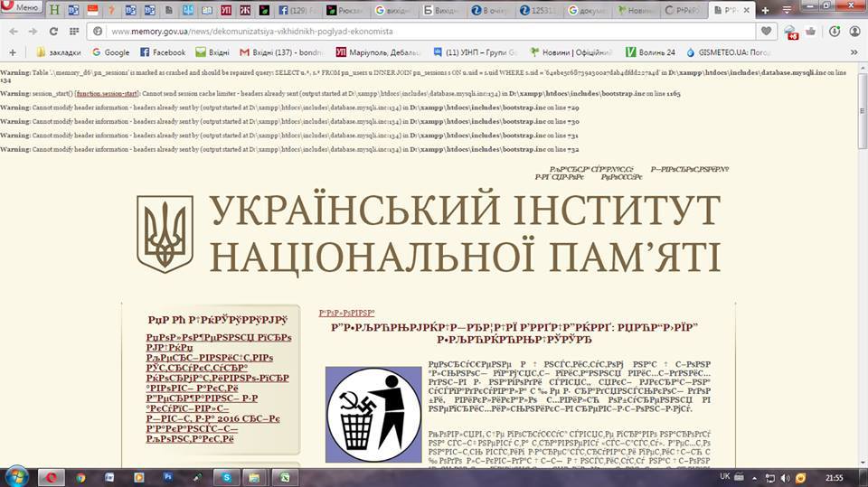The height and width of the screenshot is (487, 868).
Task: Show hidden system tray icons
Action: coord(754,478)
